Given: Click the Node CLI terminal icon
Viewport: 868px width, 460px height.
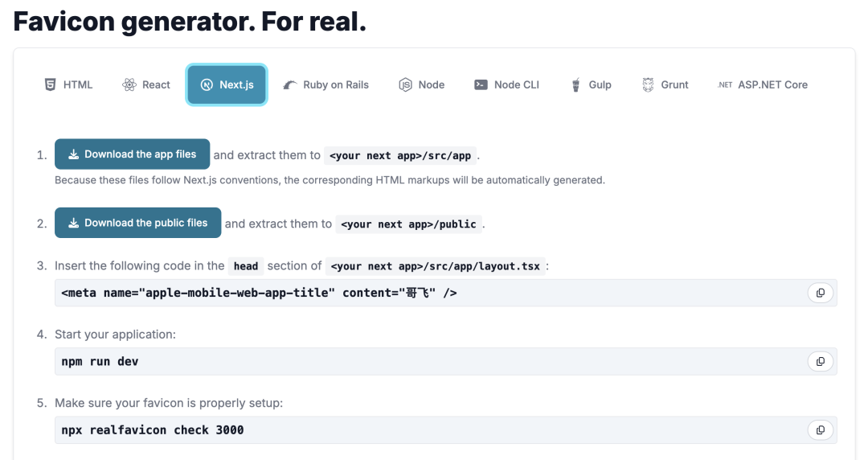Looking at the screenshot, I should pos(481,84).
